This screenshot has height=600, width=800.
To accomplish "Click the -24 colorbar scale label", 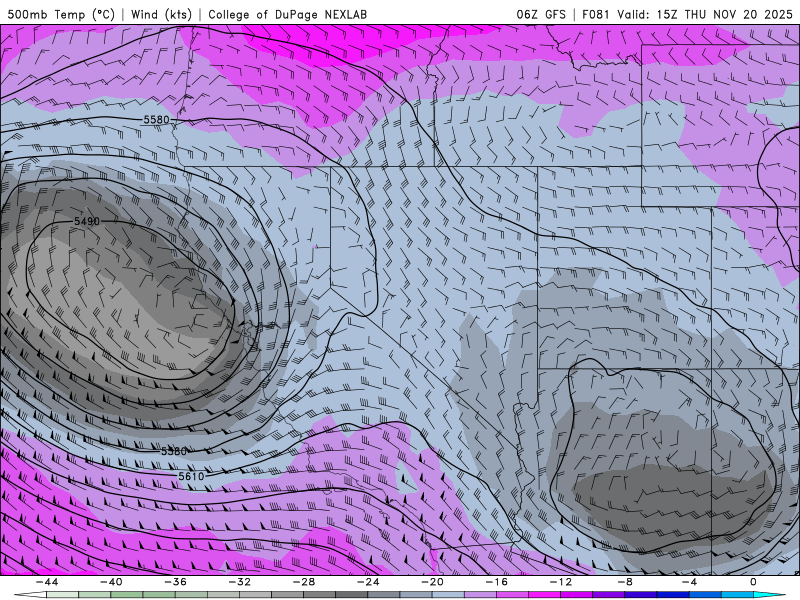I will click(x=368, y=582).
